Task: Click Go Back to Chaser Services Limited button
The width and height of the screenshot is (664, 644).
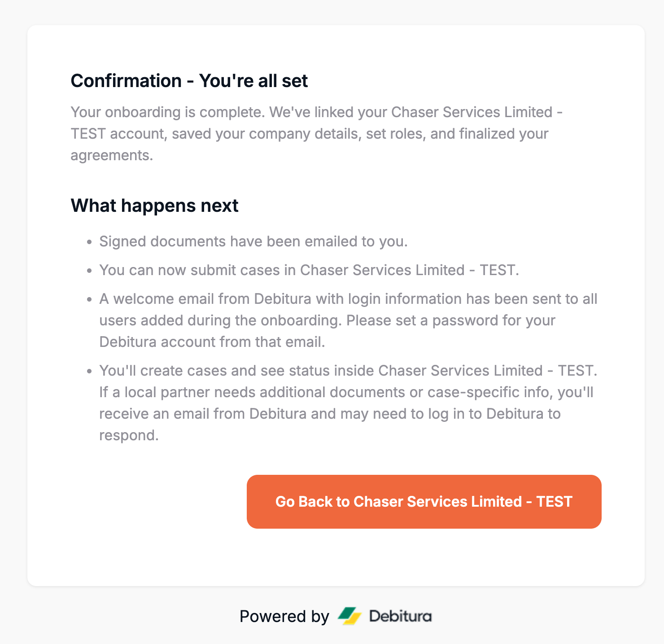Action: pos(424,501)
